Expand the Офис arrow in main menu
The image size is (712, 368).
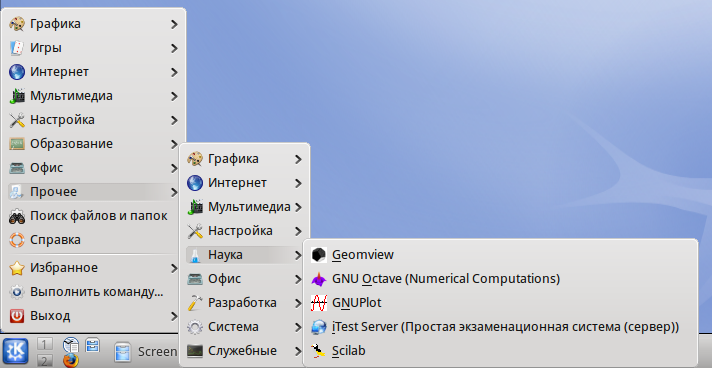(174, 168)
